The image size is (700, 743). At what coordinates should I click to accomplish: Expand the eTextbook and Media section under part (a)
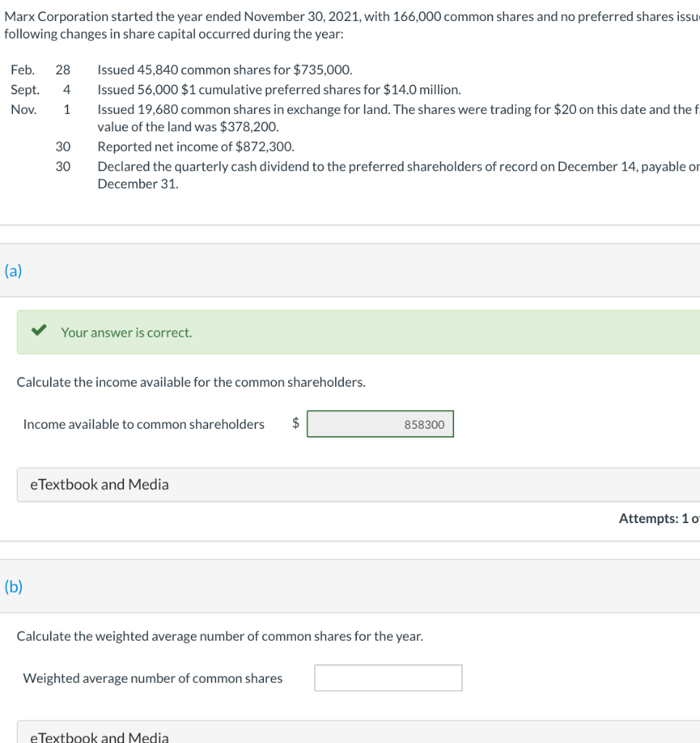tap(98, 485)
